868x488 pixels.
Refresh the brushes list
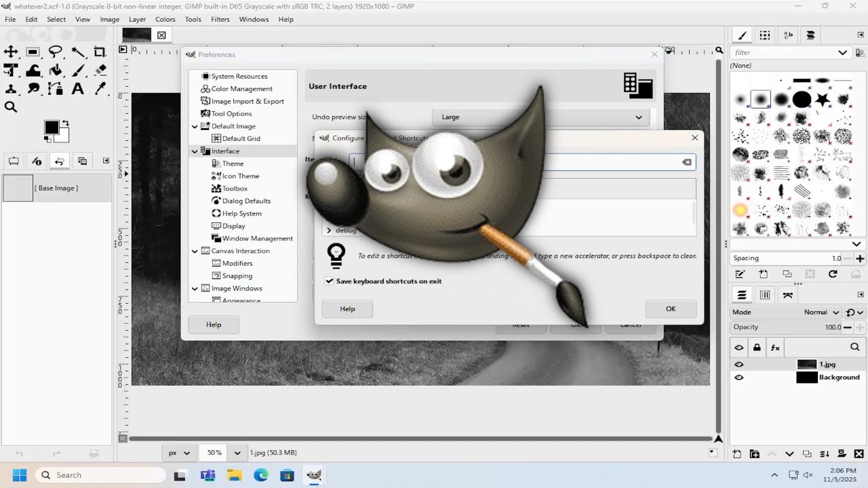(x=833, y=274)
